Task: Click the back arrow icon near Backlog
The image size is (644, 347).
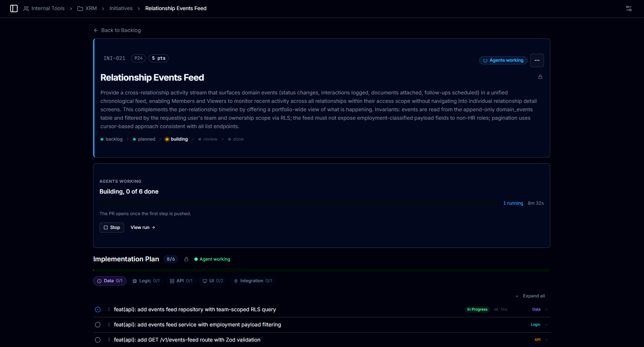Action: click(x=96, y=30)
